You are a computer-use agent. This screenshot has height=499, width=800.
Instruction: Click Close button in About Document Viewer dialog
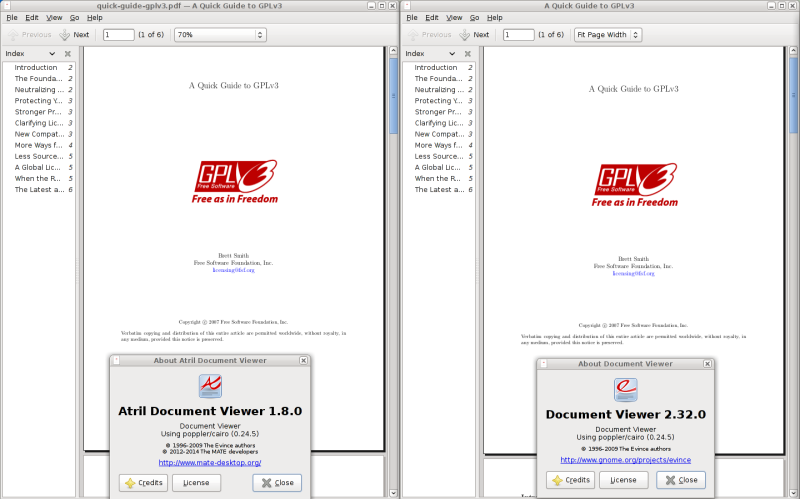[x=681, y=480]
